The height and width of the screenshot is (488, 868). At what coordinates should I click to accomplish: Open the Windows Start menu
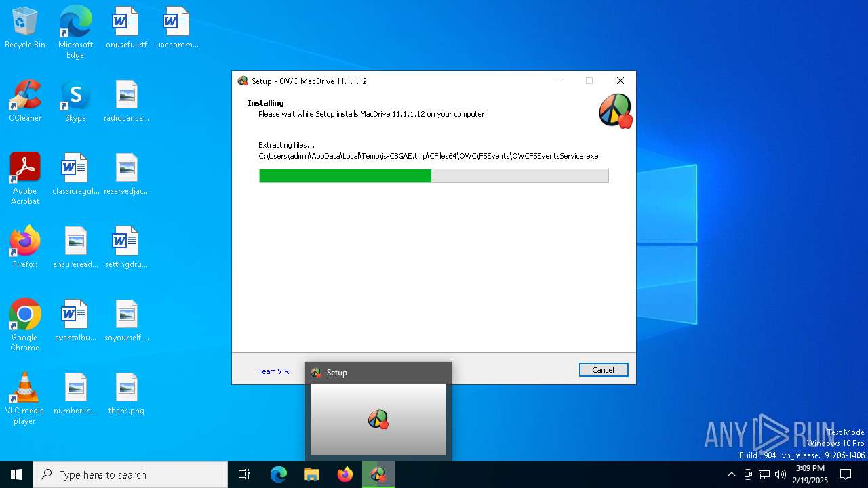point(16,474)
